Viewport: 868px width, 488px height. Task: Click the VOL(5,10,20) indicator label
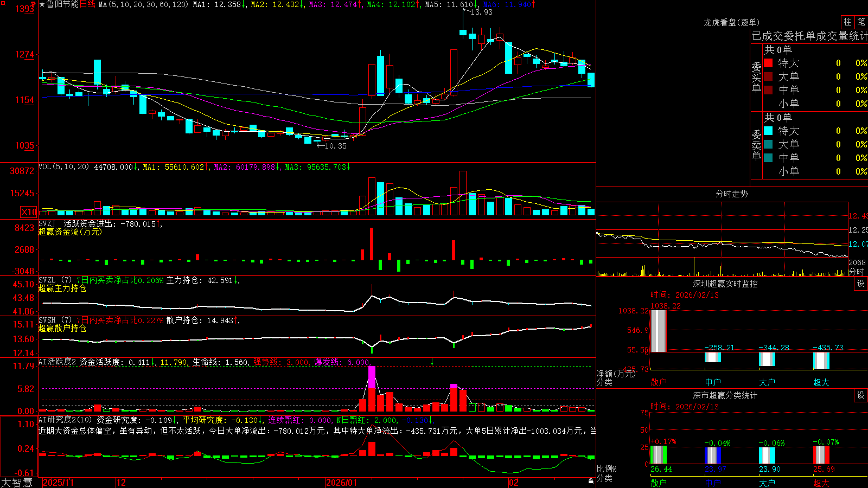tap(63, 167)
